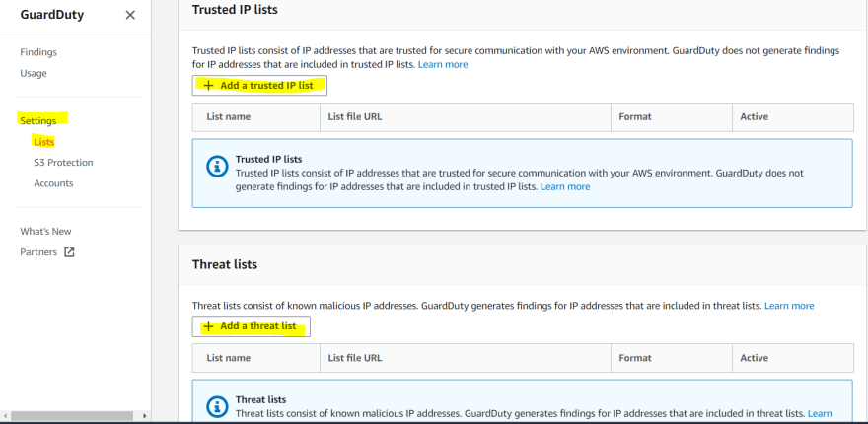Click info icon in Trusted IP lists box
868x424 pixels.
(x=217, y=166)
